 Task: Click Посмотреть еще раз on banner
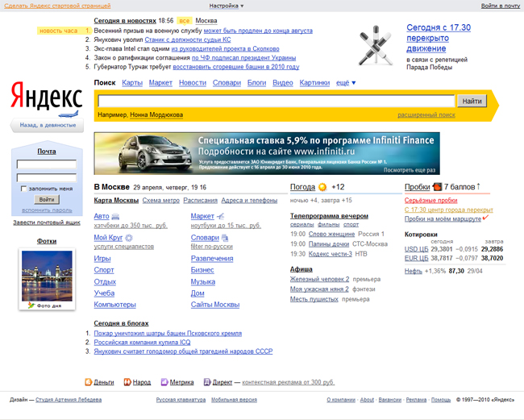(x=410, y=170)
